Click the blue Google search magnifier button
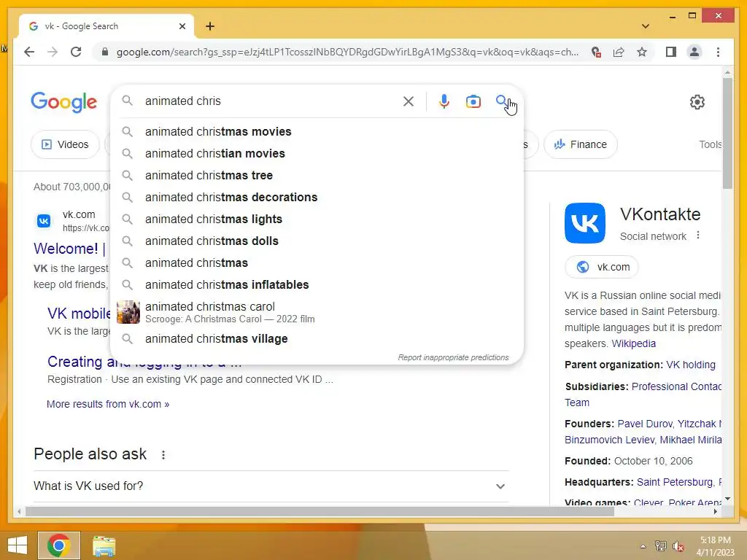This screenshot has height=560, width=747. tap(502, 101)
